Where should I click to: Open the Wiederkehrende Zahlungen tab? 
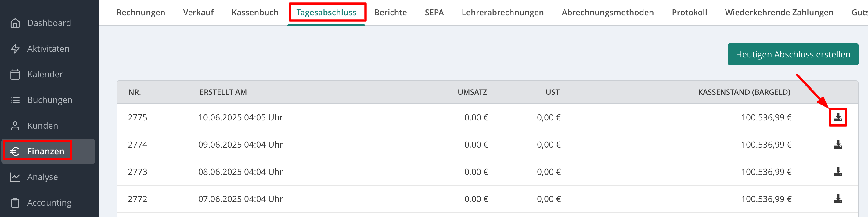point(779,13)
